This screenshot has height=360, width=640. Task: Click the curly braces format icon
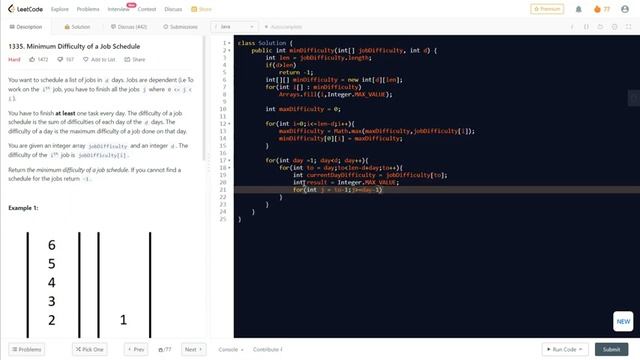pos(586,27)
